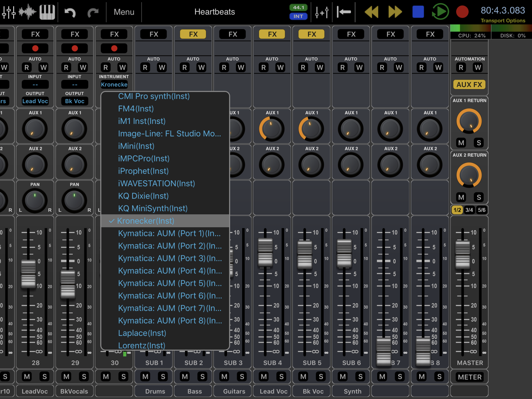Open the piano keyboard MIDI editor

[x=47, y=12]
